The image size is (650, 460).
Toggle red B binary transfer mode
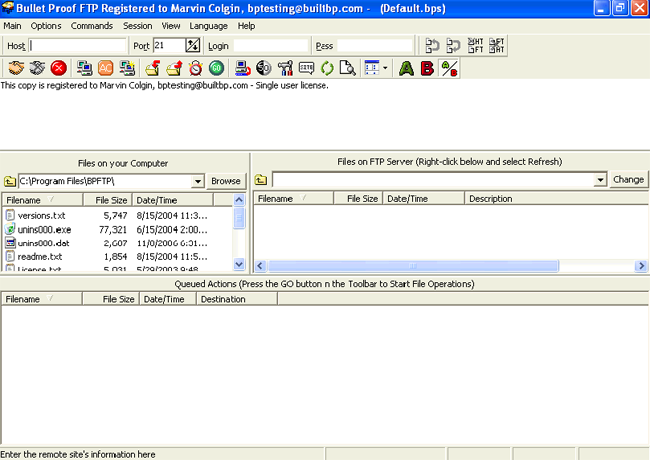[428, 68]
